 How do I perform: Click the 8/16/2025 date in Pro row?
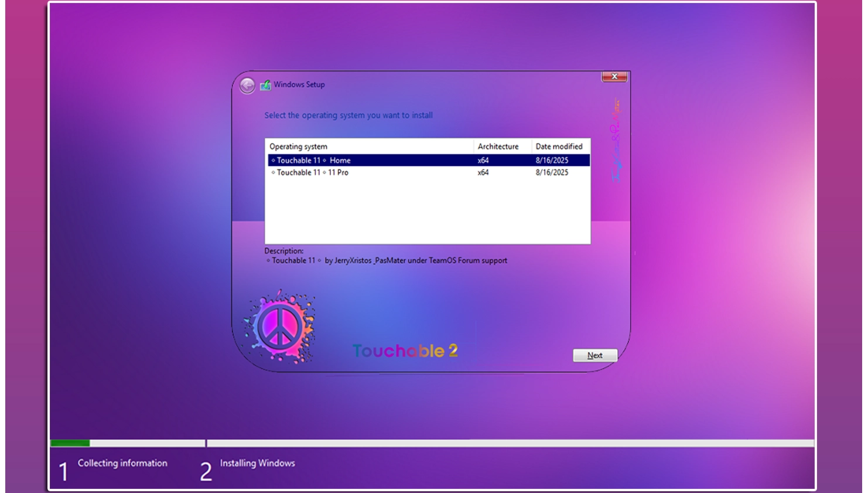pyautogui.click(x=552, y=172)
